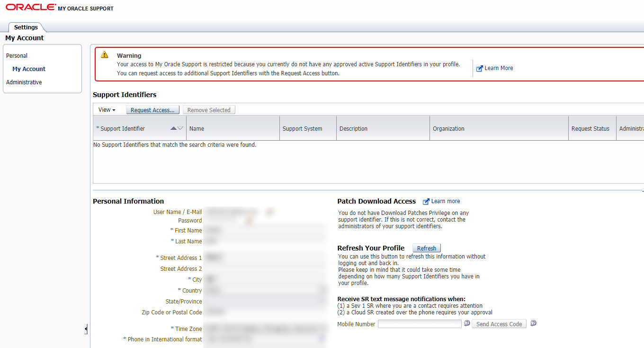Screen dimensions: 644x348
Task: Click the 'No Support Identifiers that match' message
Action: point(175,145)
